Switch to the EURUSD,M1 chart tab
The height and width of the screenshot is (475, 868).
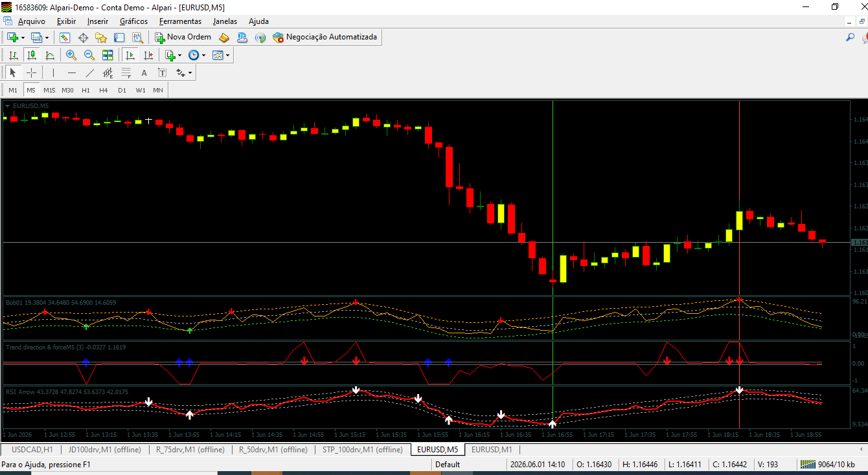(x=492, y=449)
